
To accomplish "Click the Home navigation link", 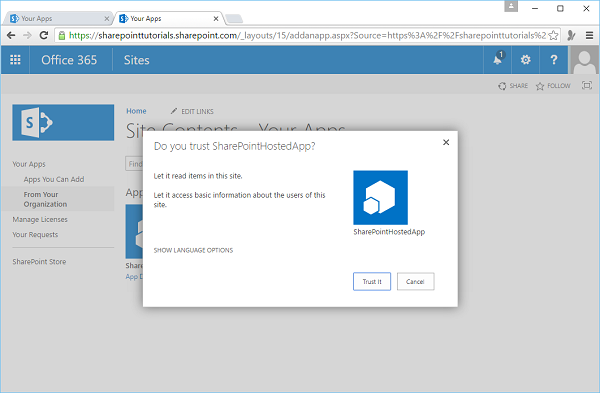I will coord(136,111).
